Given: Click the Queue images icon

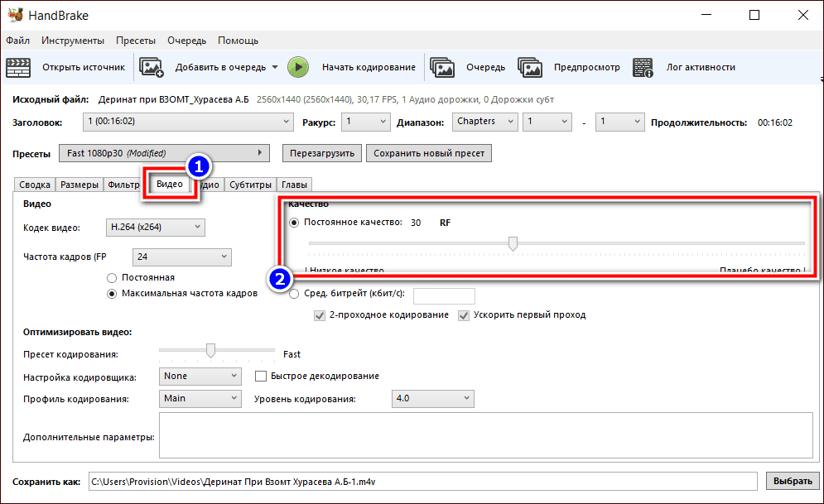Looking at the screenshot, I should [x=442, y=67].
